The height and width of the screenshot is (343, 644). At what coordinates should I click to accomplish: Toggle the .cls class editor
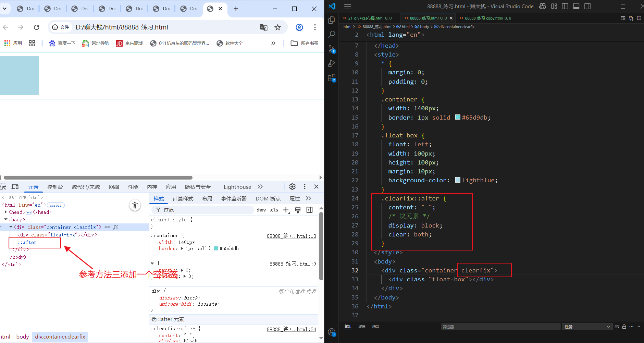click(x=274, y=210)
